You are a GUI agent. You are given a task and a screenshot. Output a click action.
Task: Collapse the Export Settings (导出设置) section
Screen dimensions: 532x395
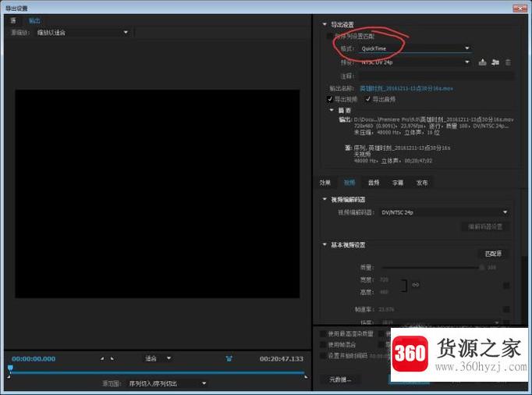[x=325, y=24]
